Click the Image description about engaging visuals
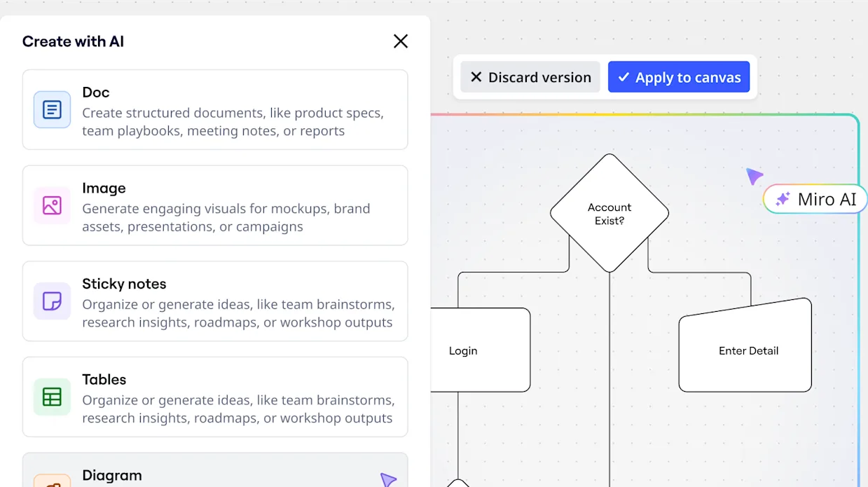This screenshot has height=487, width=868. click(x=226, y=218)
